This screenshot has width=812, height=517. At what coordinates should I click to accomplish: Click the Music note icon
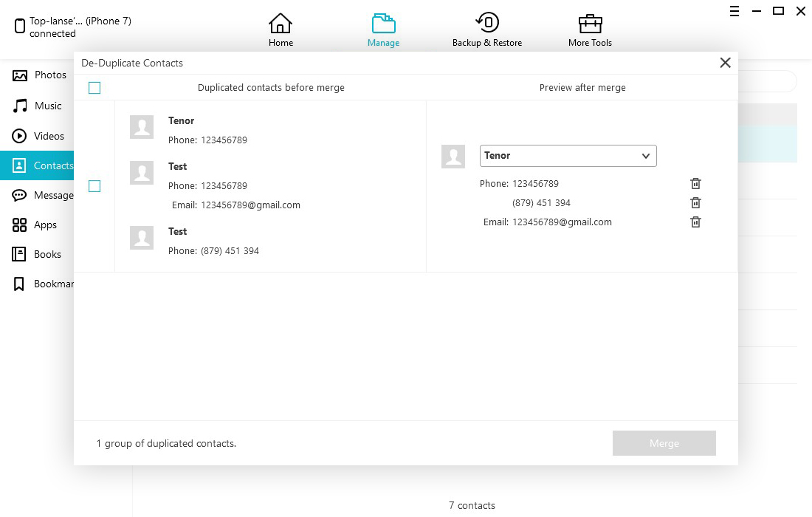[x=20, y=106]
